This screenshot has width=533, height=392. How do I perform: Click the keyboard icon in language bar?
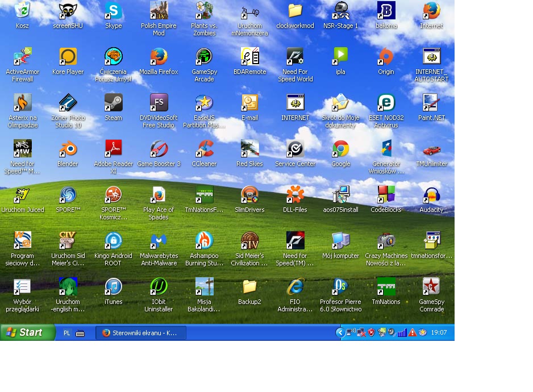pos(80,333)
